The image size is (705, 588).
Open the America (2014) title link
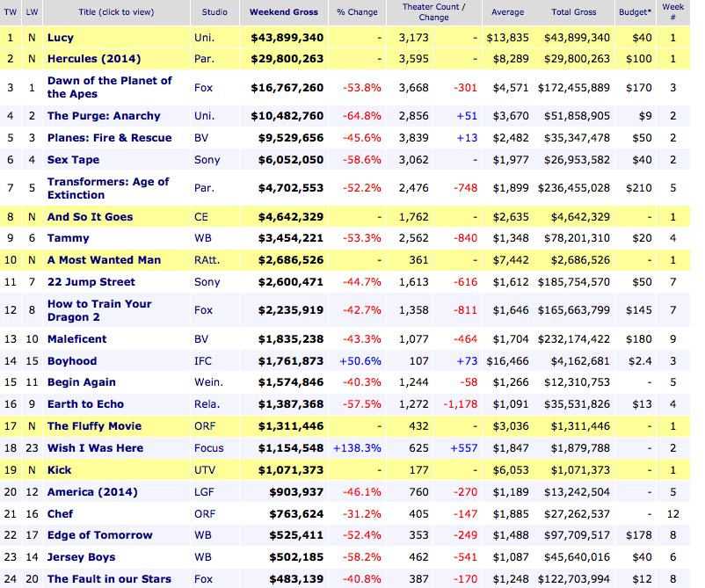[x=92, y=492]
